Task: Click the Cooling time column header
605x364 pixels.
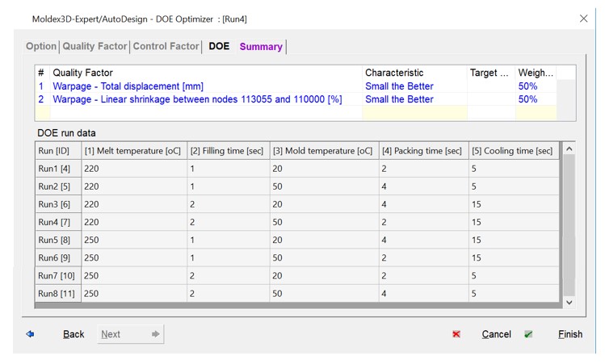Action: pyautogui.click(x=512, y=151)
